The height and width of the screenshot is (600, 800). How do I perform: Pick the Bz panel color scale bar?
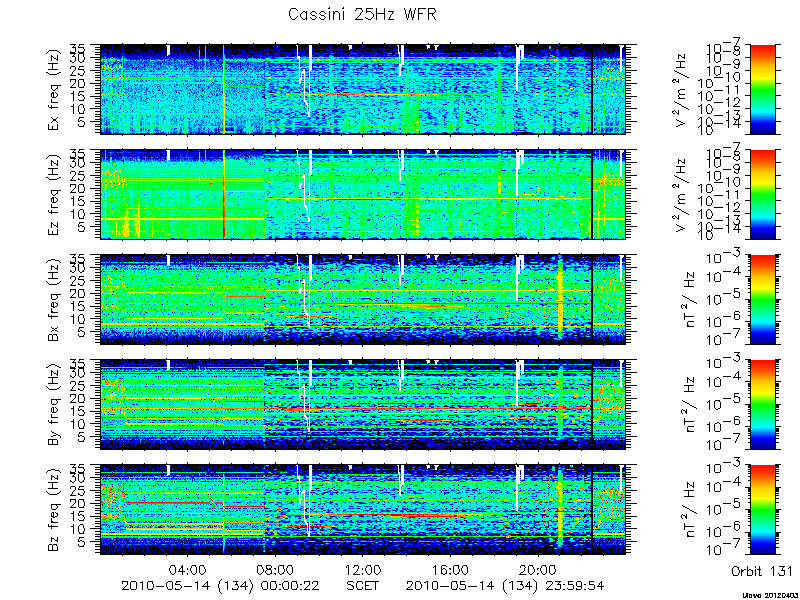point(762,510)
